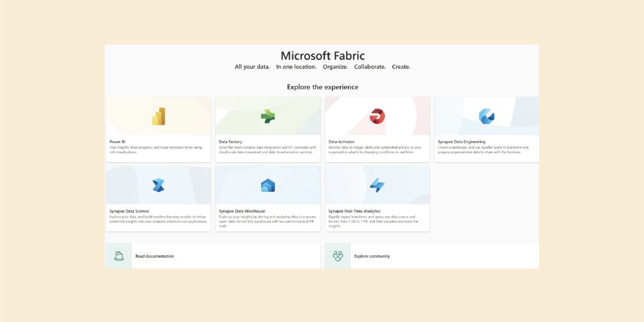644x322 pixels.
Task: Click the Microsoft Fabric heading
Action: 322,56
